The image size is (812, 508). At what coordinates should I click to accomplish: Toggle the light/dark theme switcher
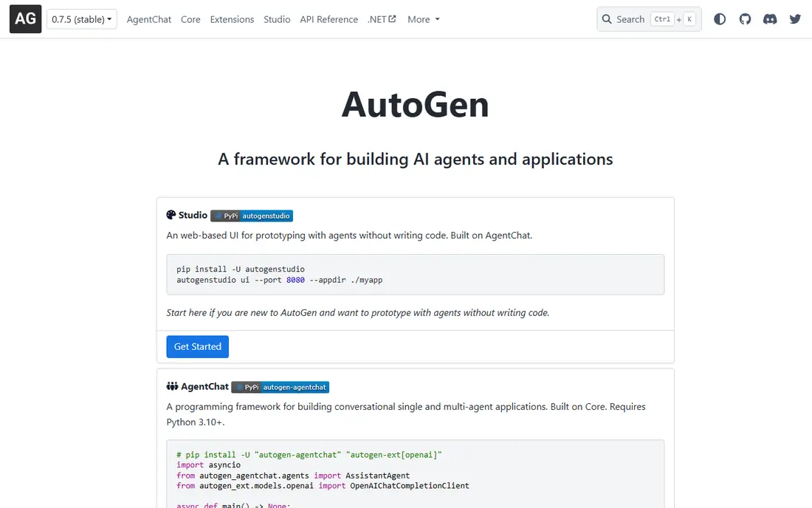[720, 19]
